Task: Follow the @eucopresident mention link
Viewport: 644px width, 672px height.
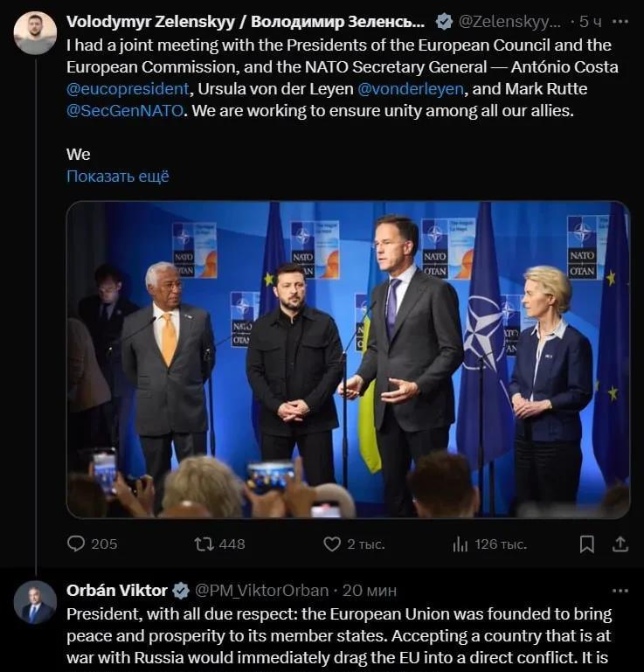Action: (x=128, y=89)
